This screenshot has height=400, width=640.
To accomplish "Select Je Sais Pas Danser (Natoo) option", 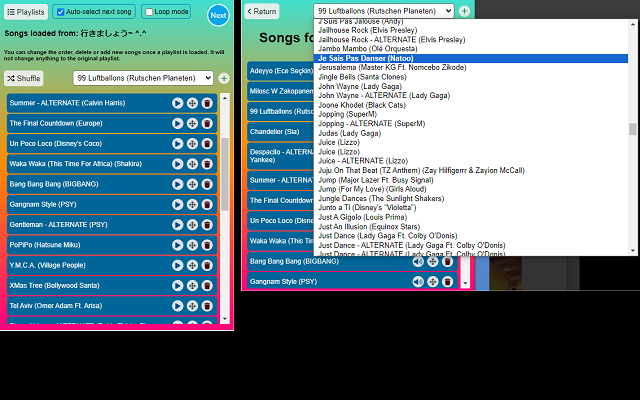I will pyautogui.click(x=471, y=58).
